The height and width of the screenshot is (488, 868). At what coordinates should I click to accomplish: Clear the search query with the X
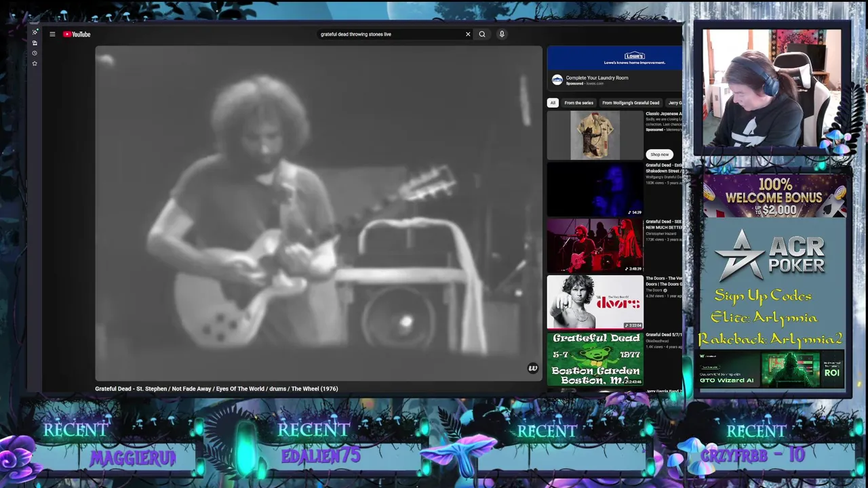[x=468, y=34]
